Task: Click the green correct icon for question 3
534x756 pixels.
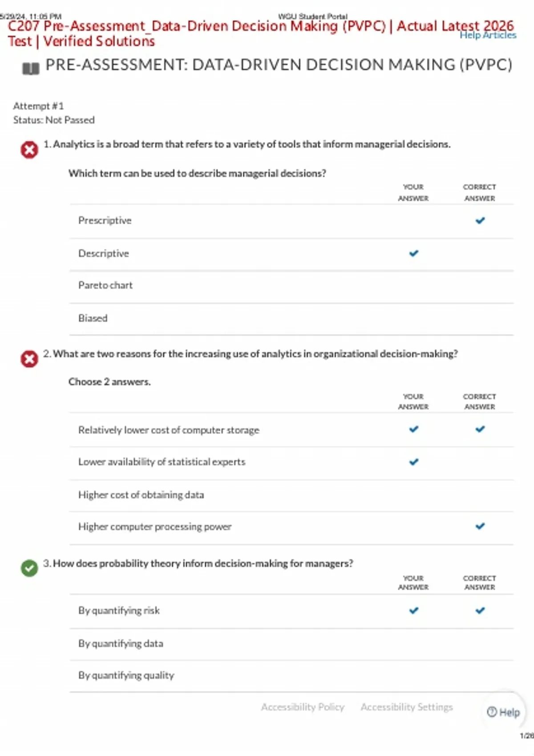Action: (29, 568)
